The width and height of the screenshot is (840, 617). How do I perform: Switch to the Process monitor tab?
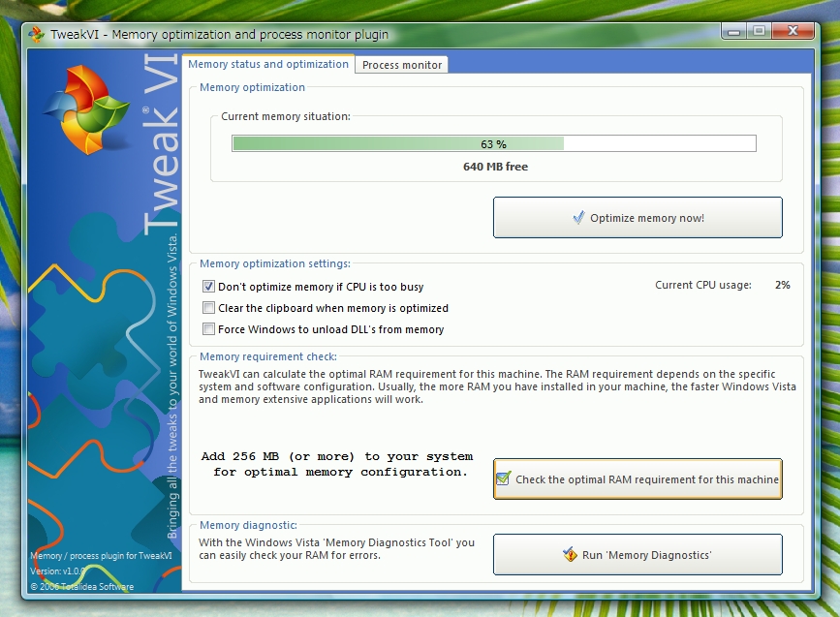point(402,65)
